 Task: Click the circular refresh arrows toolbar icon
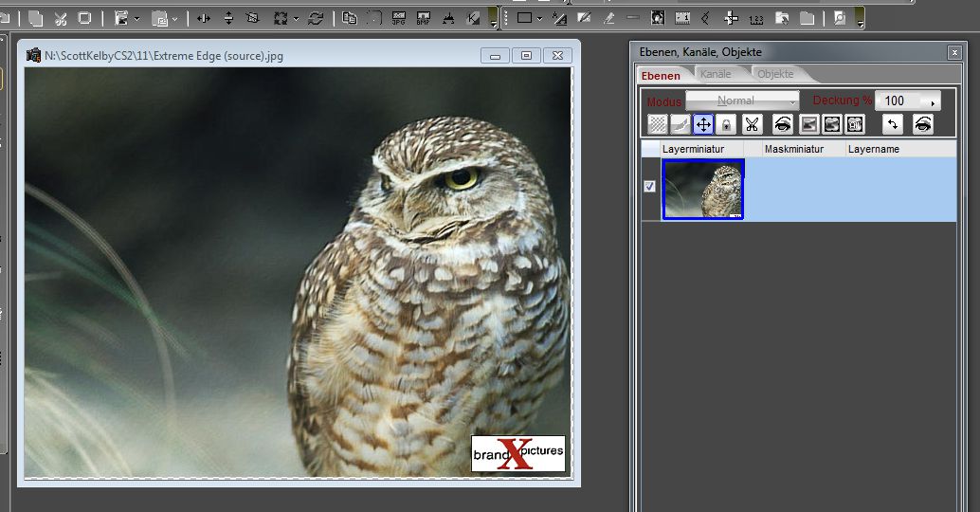[x=316, y=18]
